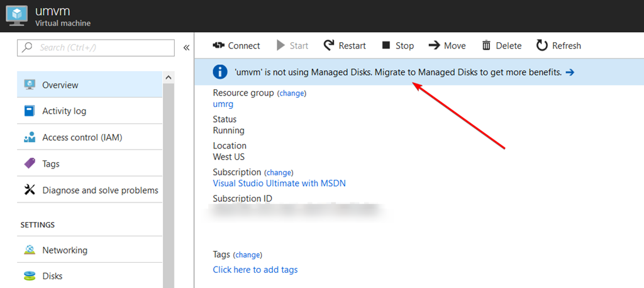Image resolution: width=644 pixels, height=288 pixels.
Task: Click the Delete trash can icon
Action: [486, 45]
